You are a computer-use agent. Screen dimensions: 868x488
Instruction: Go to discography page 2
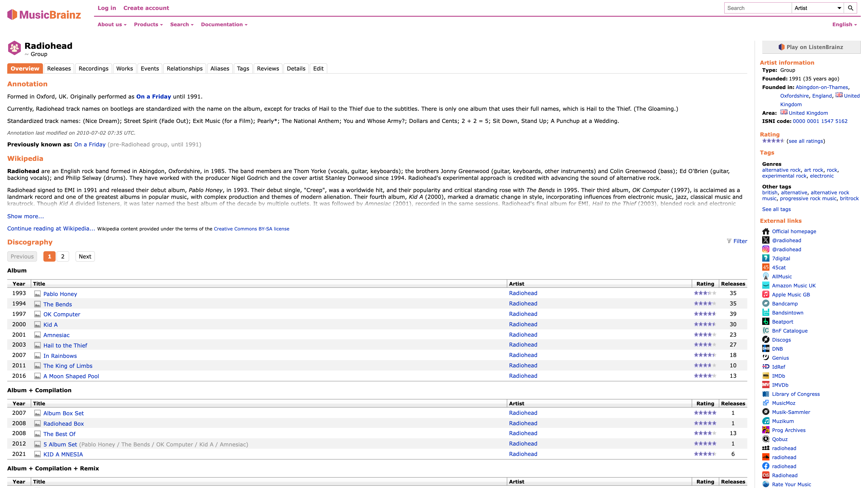click(x=63, y=257)
